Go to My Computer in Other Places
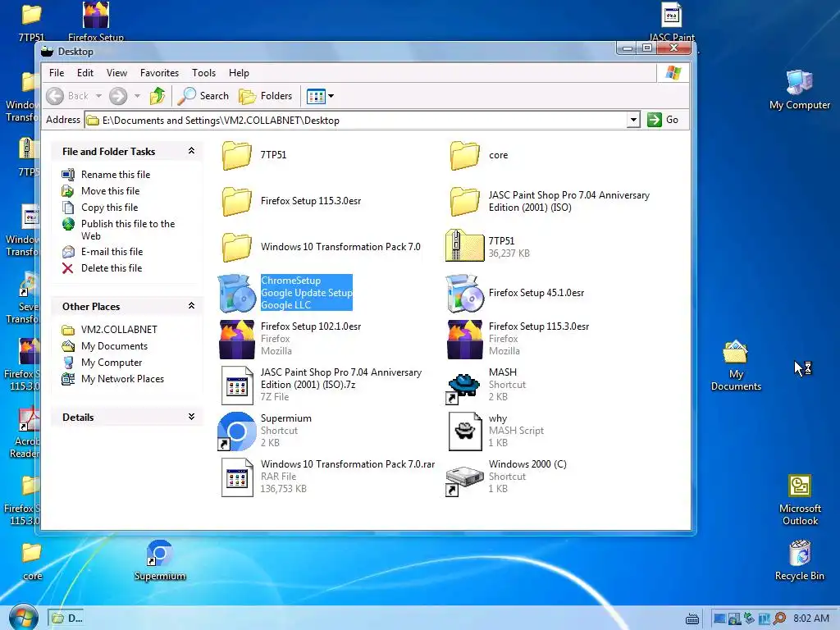Screen dimensions: 840x630 tap(112, 363)
